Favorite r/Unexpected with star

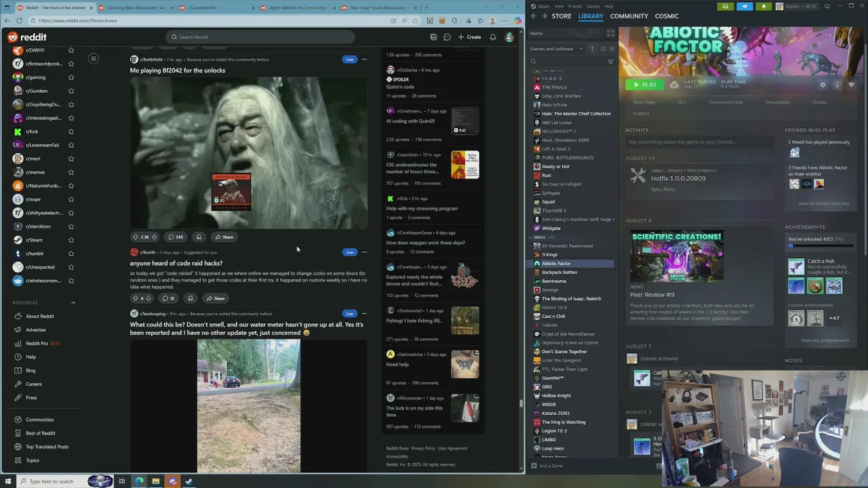pos(71,267)
